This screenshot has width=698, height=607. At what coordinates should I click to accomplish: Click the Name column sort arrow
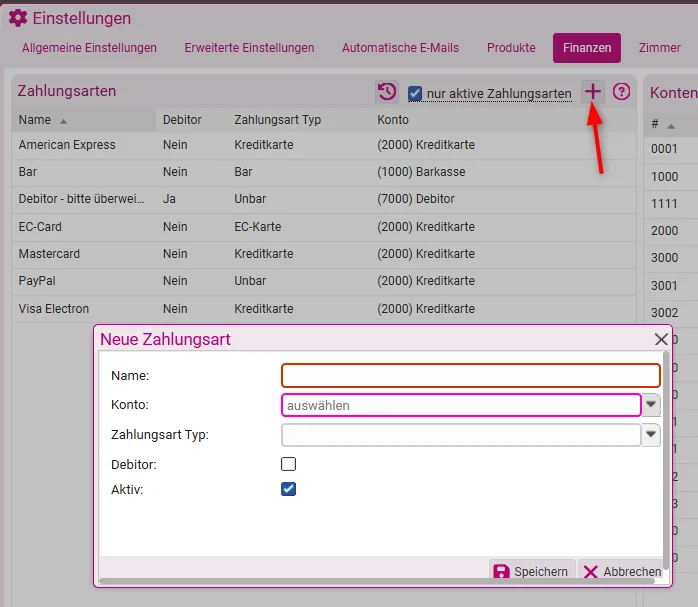(63, 121)
